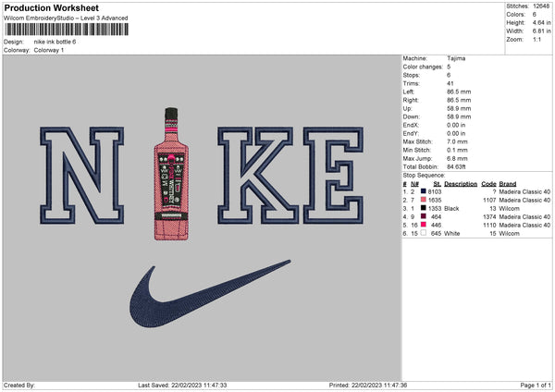Click the Stitches value 12648
The image size is (555, 392).
coord(541,6)
